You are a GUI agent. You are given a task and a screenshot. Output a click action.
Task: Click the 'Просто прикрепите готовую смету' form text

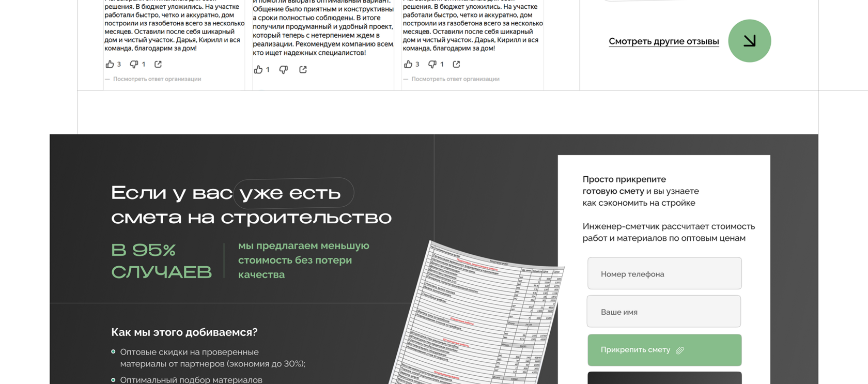pos(641,191)
